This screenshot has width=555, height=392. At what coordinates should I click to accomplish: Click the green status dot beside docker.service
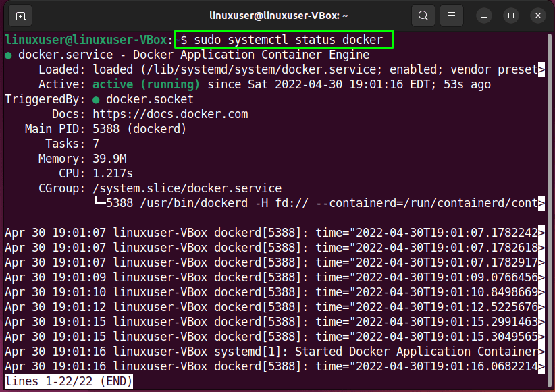pos(9,55)
